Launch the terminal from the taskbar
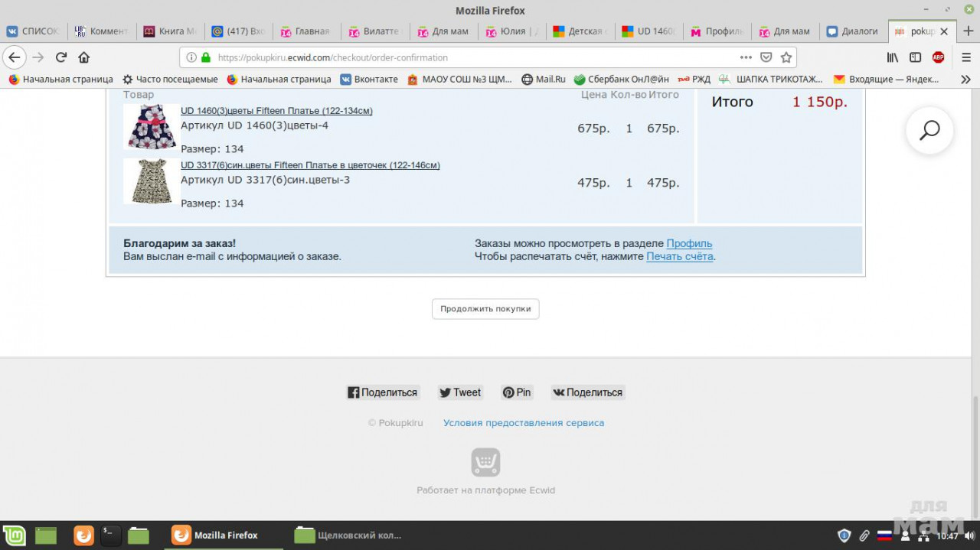The width and height of the screenshot is (980, 550). click(111, 535)
